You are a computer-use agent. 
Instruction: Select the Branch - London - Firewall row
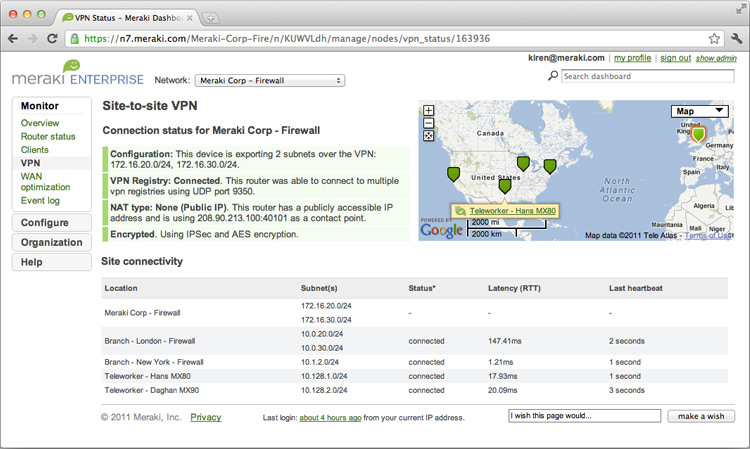(414, 341)
